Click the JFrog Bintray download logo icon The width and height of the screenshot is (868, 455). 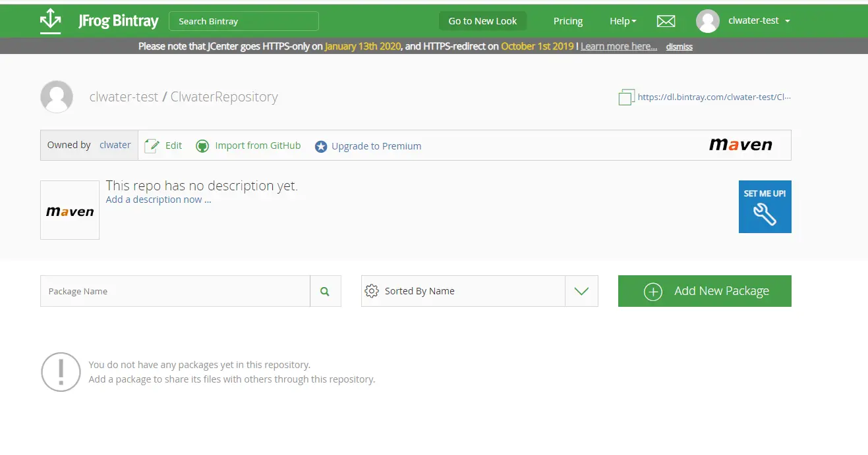[51, 21]
